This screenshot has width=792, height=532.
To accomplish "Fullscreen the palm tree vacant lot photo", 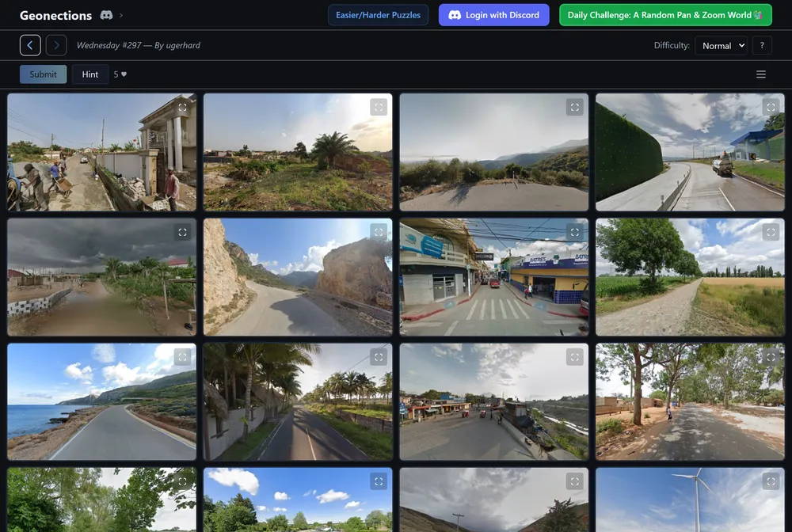I will coord(379,107).
